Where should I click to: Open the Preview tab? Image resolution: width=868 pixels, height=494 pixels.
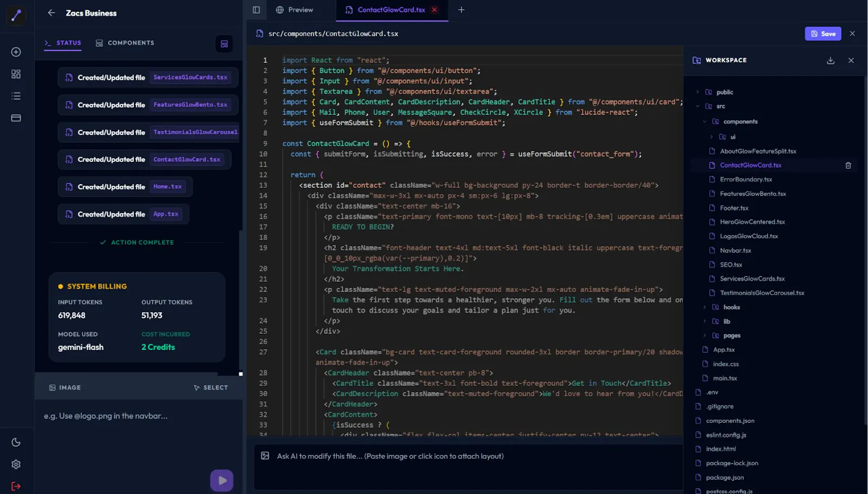[x=295, y=10]
